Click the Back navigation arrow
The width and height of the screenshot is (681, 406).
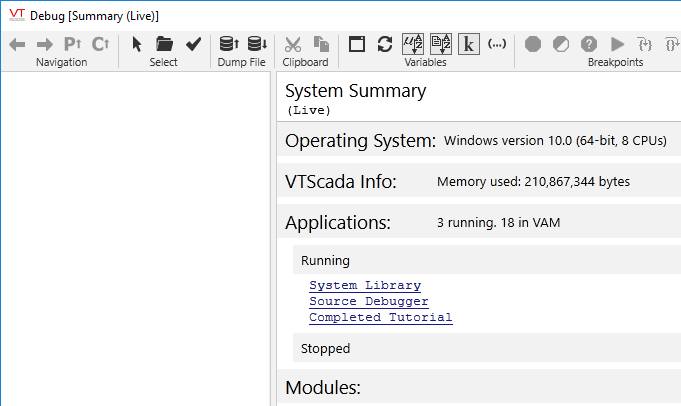[17, 44]
